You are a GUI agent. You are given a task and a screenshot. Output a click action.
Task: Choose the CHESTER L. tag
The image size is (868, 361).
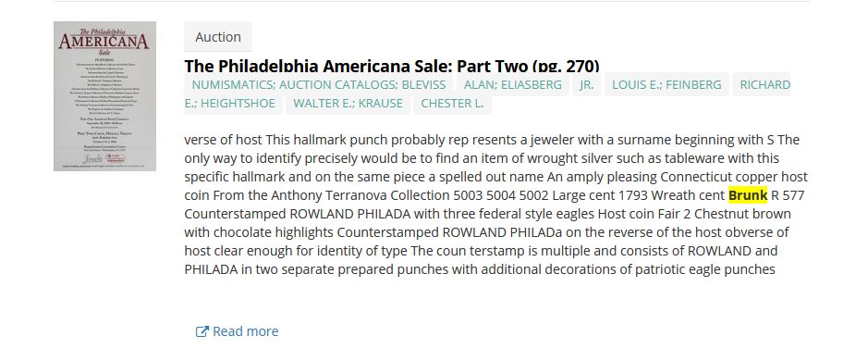[452, 104]
